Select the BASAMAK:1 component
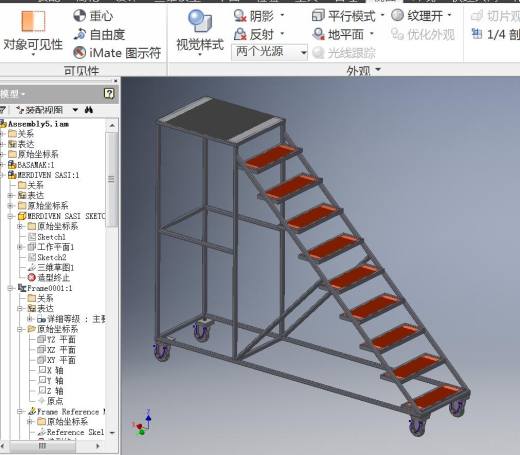Viewport: 520px width, 455px height. 35,165
